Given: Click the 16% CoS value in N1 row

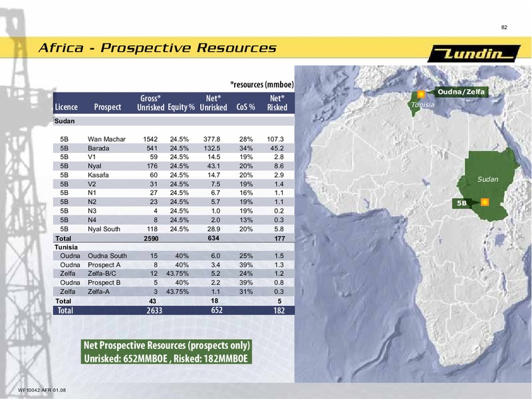Looking at the screenshot, I should (x=246, y=193).
